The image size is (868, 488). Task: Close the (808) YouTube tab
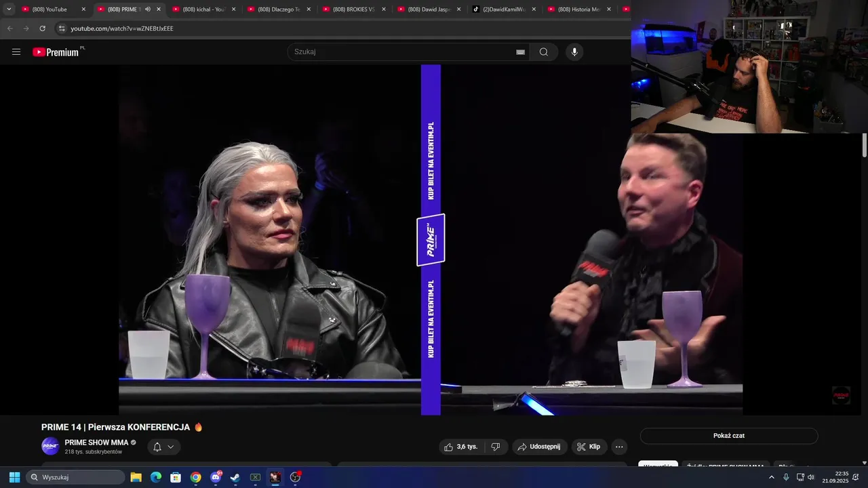pyautogui.click(x=83, y=9)
